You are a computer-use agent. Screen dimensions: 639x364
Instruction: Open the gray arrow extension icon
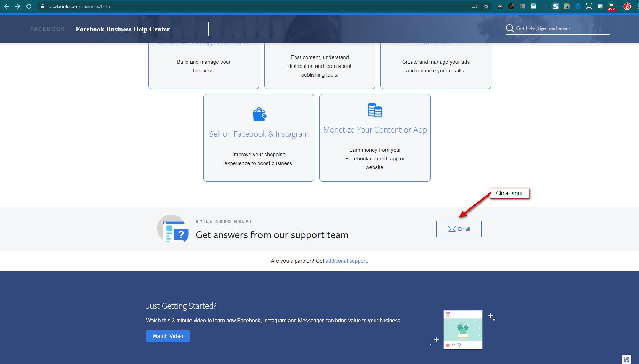[x=522, y=6]
